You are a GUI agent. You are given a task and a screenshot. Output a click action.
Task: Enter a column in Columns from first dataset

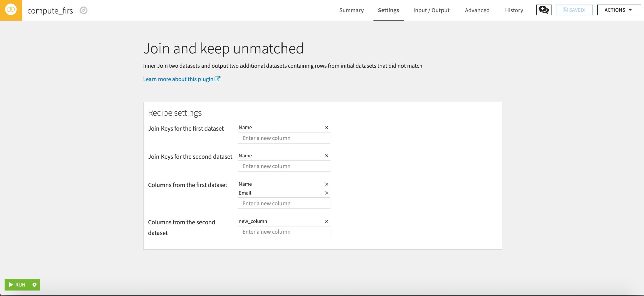point(284,203)
